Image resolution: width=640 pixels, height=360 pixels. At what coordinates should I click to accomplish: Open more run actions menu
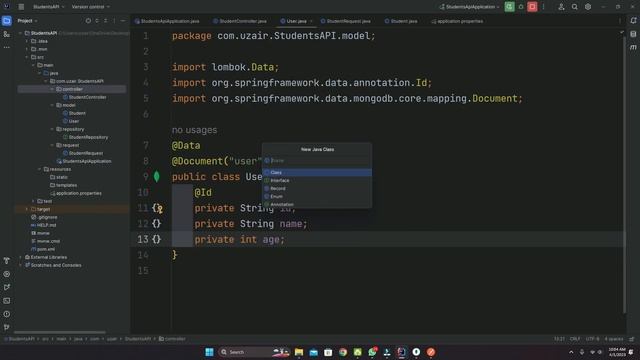pyautogui.click(x=543, y=7)
